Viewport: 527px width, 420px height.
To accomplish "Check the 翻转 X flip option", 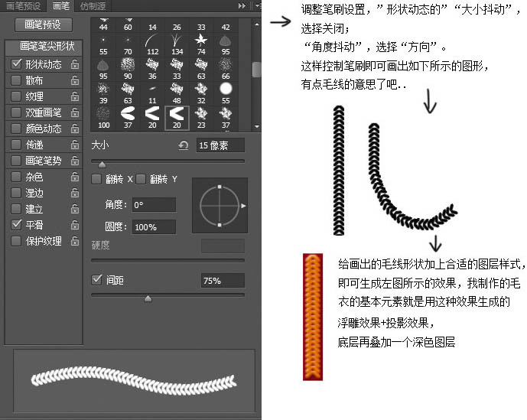I will [x=96, y=179].
